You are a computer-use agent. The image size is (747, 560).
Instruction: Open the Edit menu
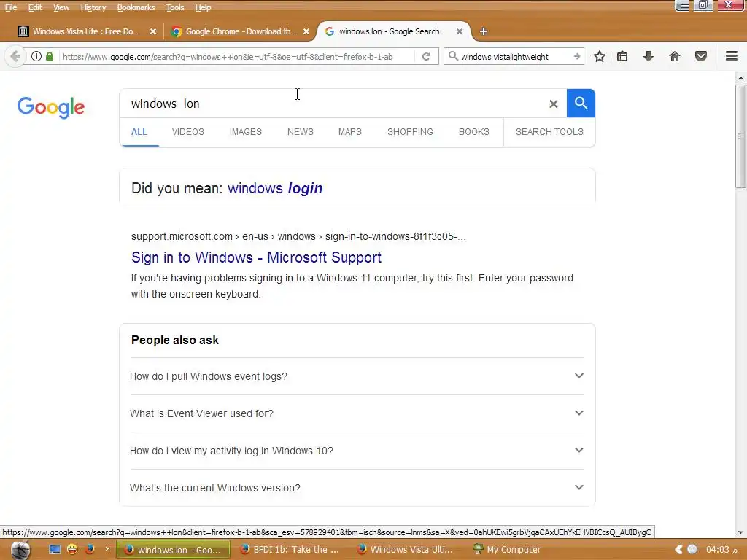pos(35,7)
